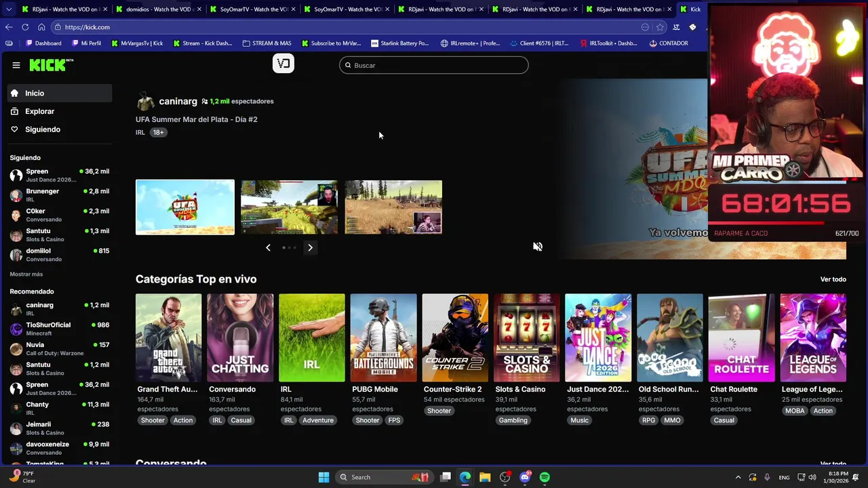This screenshot has width=868, height=488.
Task: Bookmark this page with star icon
Action: click(660, 27)
